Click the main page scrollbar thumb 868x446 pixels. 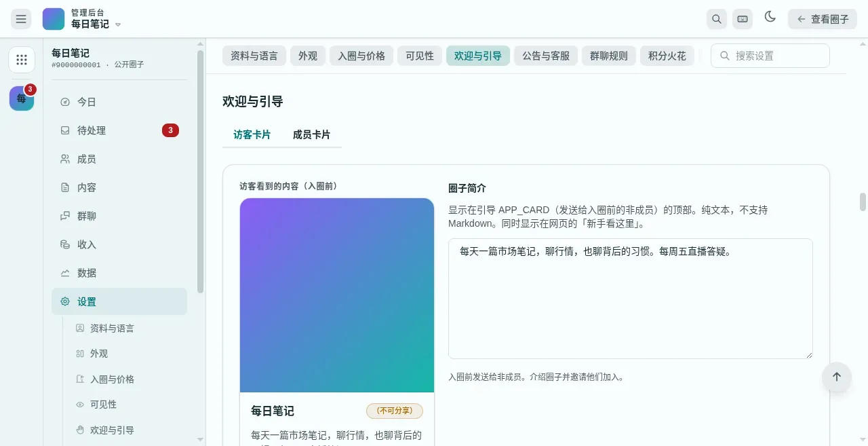(863, 202)
